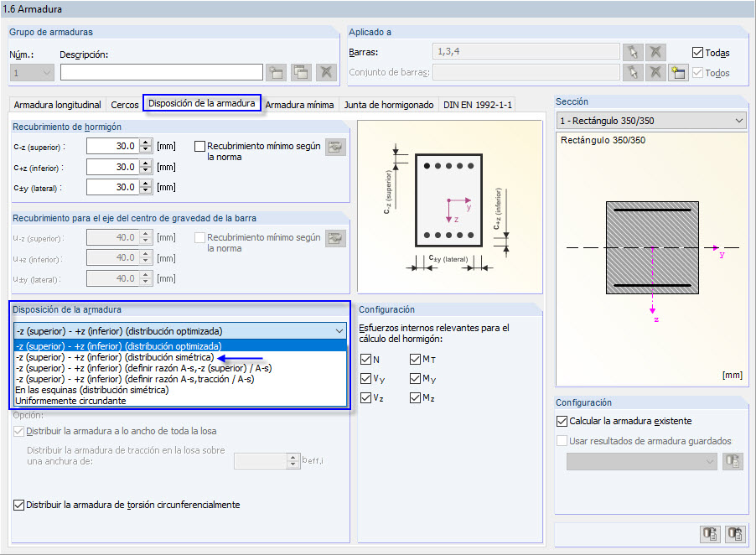This screenshot has width=756, height=555.
Task: Click the saved reinforcement results icon
Action: 733,461
